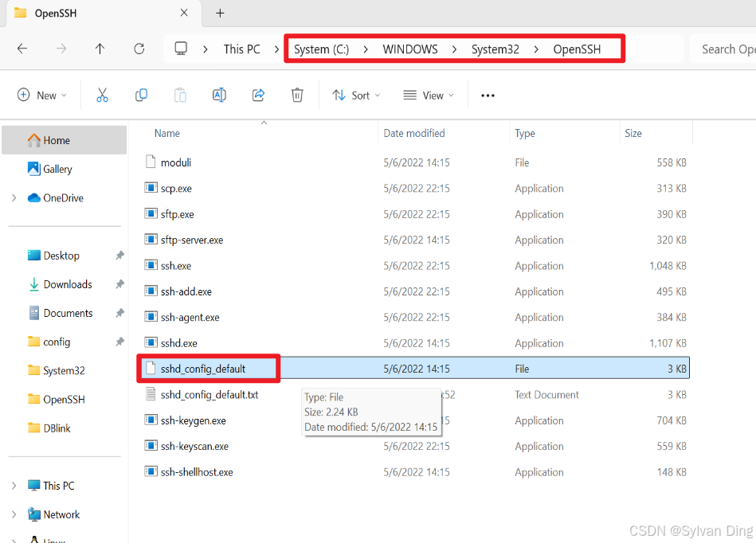Viewport: 756px width, 543px height.
Task: Select Network in navigation pane
Action: (x=61, y=514)
